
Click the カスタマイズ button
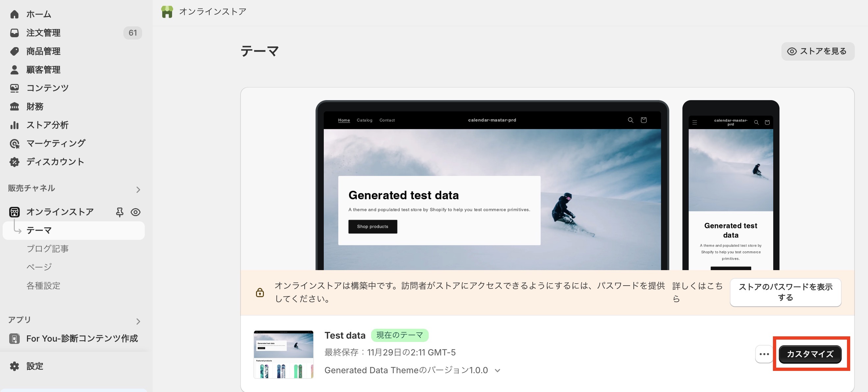tap(810, 354)
